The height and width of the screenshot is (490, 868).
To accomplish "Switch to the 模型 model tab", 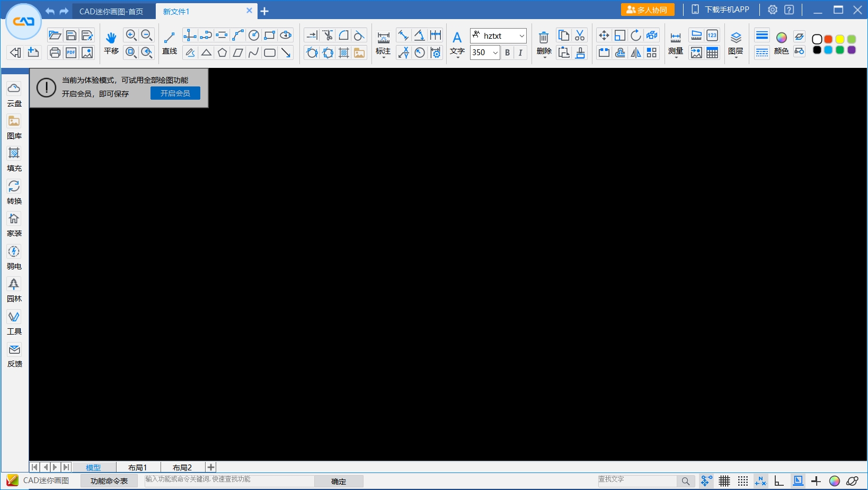I will tap(93, 467).
